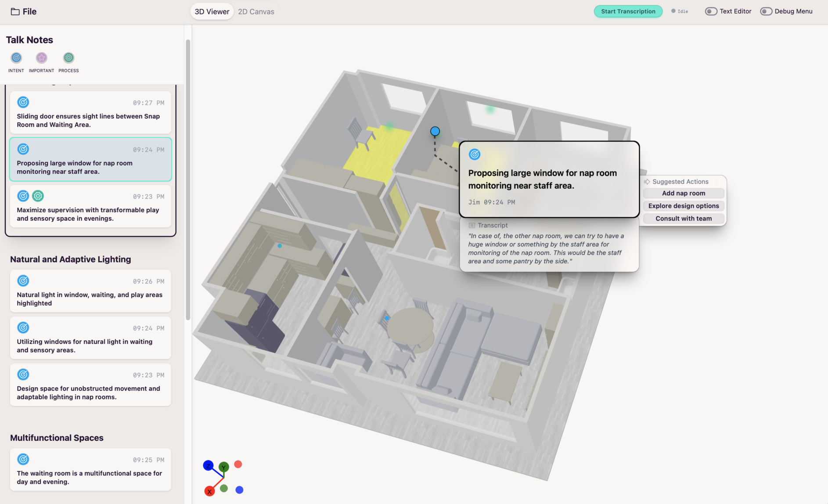The width and height of the screenshot is (828, 504).
Task: Click the 09:27 PM timestamp
Action: coord(149,103)
